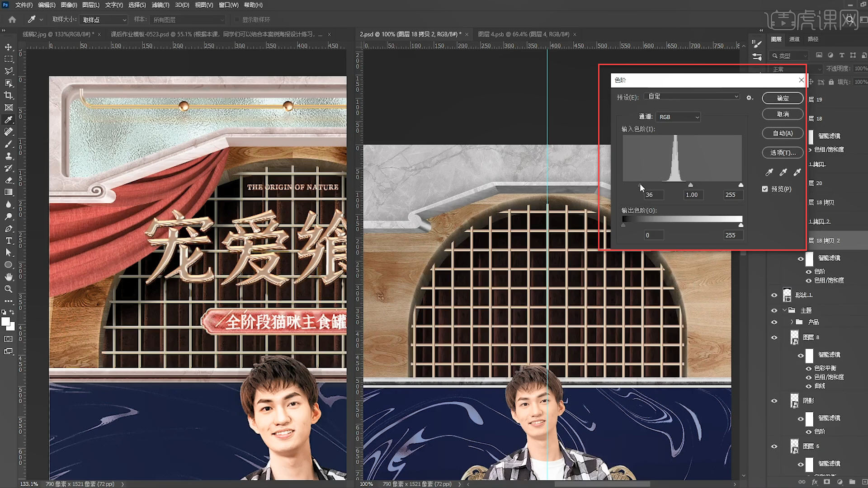Toggle visibility of 图层 8 layer
The height and width of the screenshot is (488, 868).
click(774, 338)
